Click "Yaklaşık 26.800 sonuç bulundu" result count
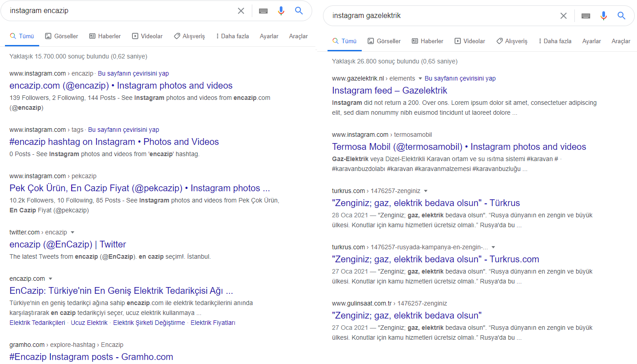The image size is (637, 364). [395, 61]
